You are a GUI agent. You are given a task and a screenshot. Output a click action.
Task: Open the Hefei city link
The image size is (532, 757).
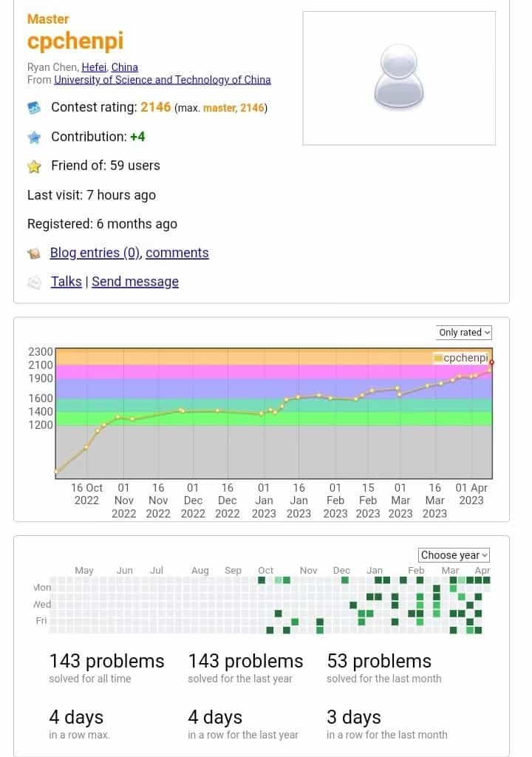(94, 67)
